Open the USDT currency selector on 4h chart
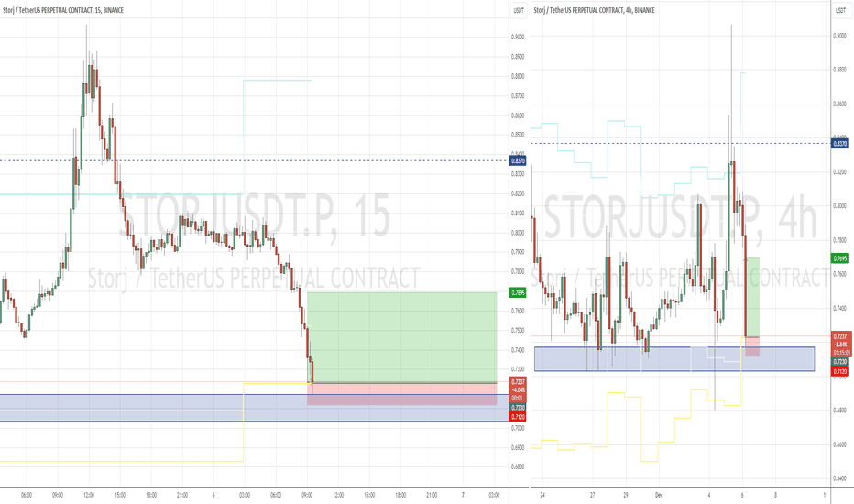This screenshot has height=504, width=854. point(840,10)
